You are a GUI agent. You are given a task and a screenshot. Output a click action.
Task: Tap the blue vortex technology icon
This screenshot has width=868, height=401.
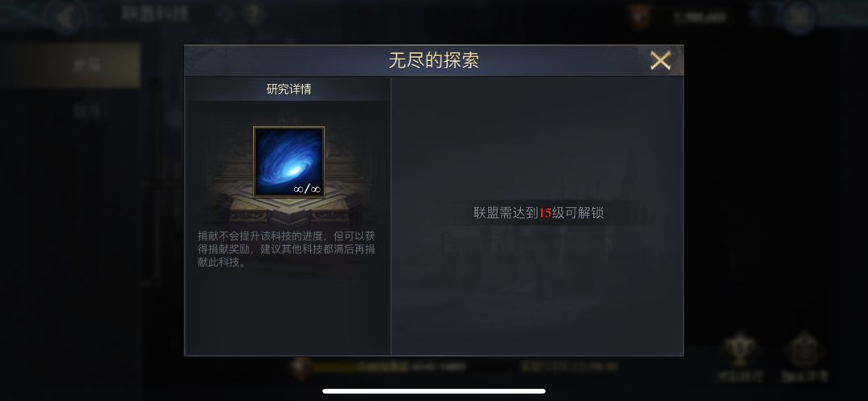pyautogui.click(x=289, y=162)
